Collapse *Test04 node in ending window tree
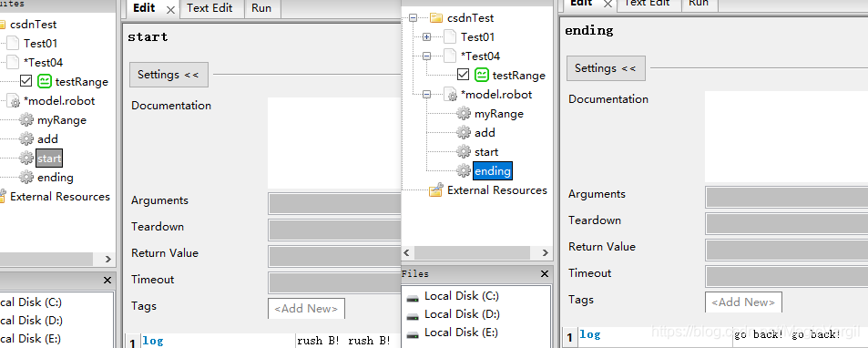868x348 pixels. (x=426, y=56)
